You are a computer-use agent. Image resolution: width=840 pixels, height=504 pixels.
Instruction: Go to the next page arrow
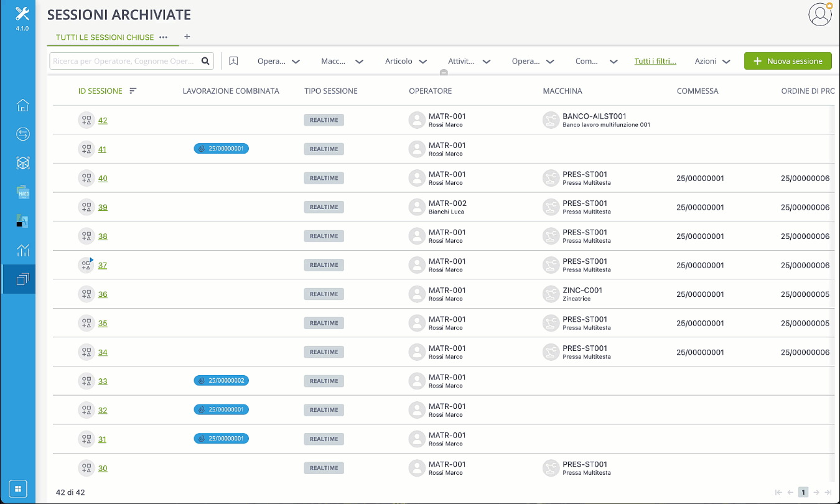[816, 492]
